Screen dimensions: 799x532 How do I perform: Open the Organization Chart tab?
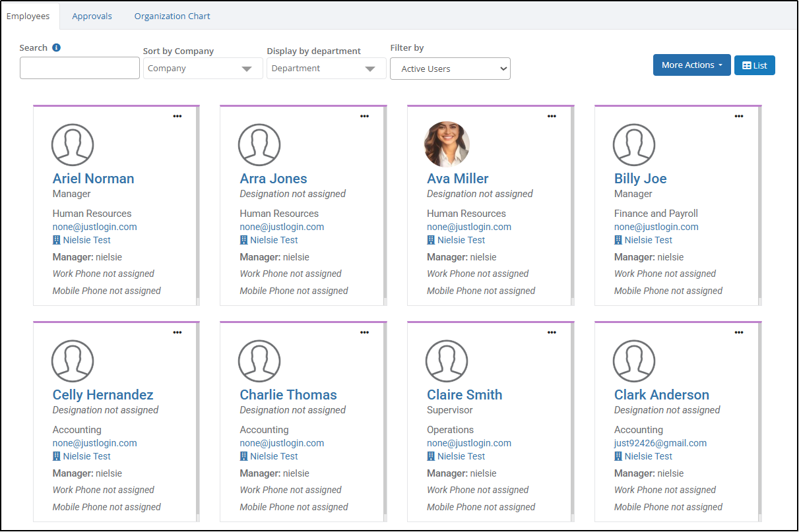(x=172, y=16)
